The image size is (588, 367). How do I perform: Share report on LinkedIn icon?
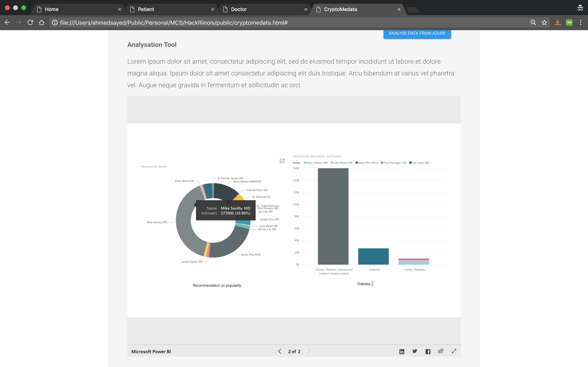pyautogui.click(x=402, y=352)
